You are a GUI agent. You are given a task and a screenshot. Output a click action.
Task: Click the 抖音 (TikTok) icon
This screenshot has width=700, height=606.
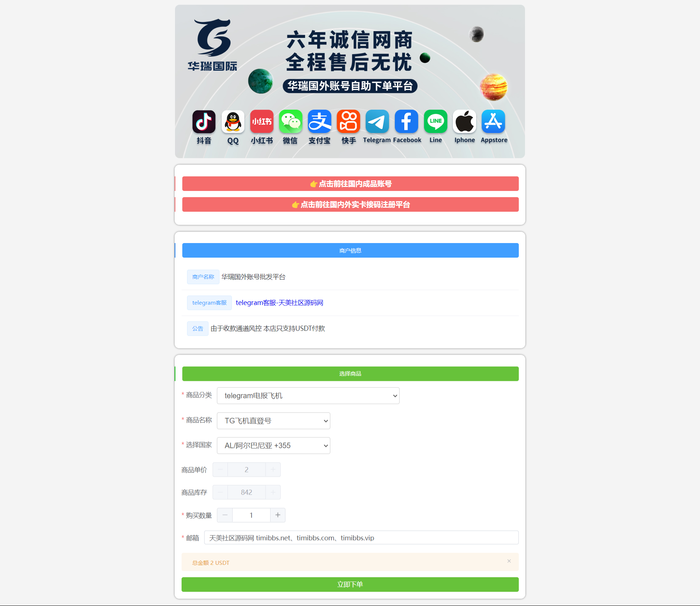(x=203, y=121)
